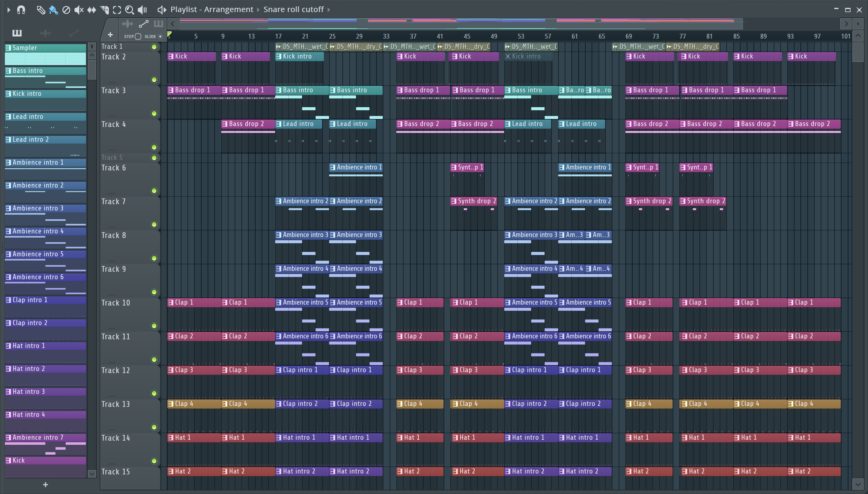Select first DS_MTH wet audio clip on Track 1
This screenshot has width=868, height=494.
(x=302, y=46)
